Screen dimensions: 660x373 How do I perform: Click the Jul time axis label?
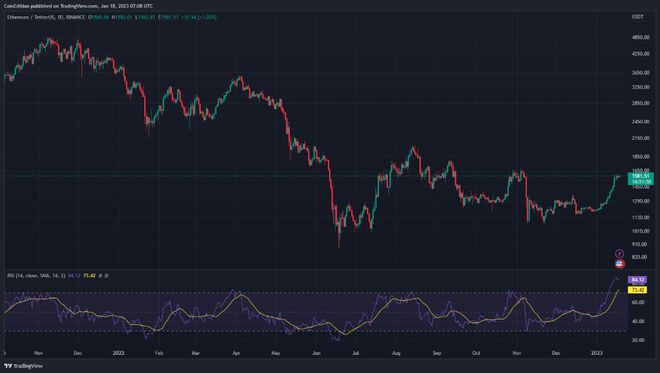[356, 353]
